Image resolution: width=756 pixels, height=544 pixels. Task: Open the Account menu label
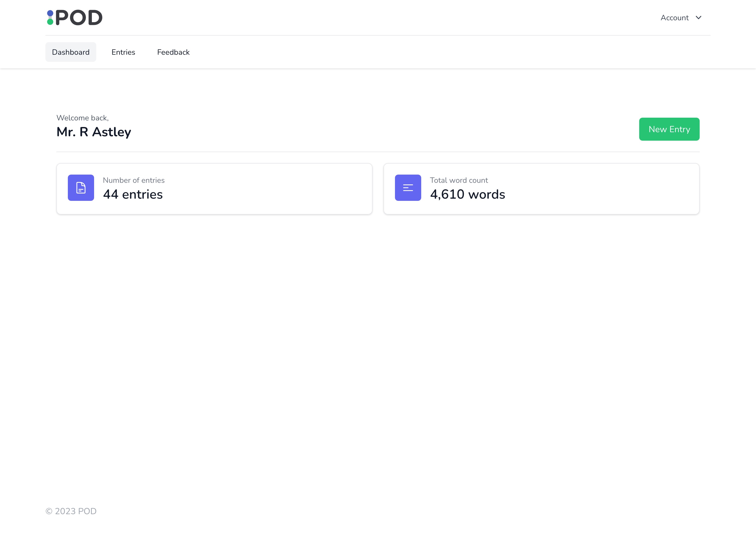point(674,18)
